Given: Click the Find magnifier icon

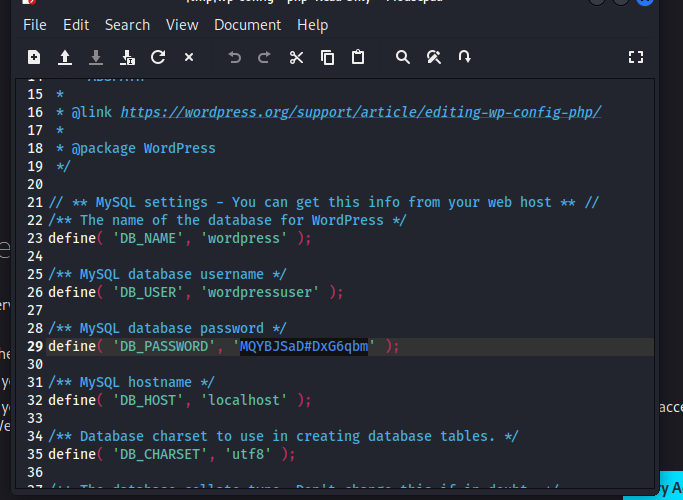Looking at the screenshot, I should (x=402, y=57).
